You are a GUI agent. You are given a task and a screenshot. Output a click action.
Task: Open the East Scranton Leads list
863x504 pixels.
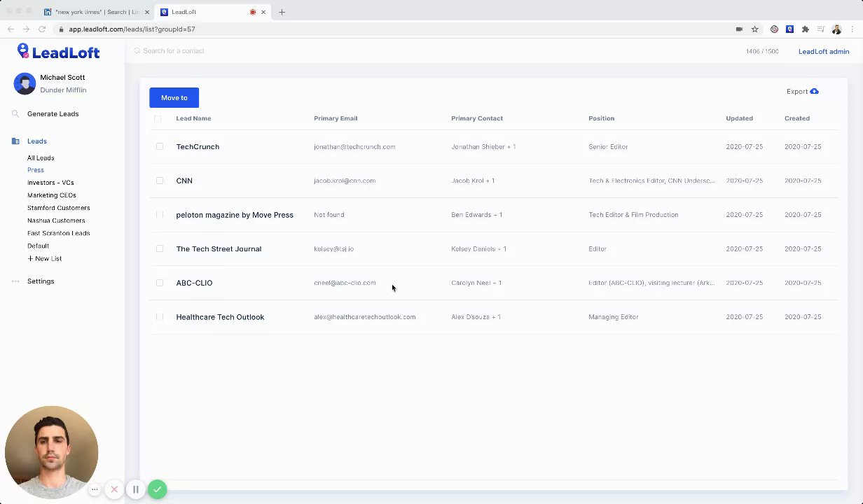pyautogui.click(x=59, y=233)
